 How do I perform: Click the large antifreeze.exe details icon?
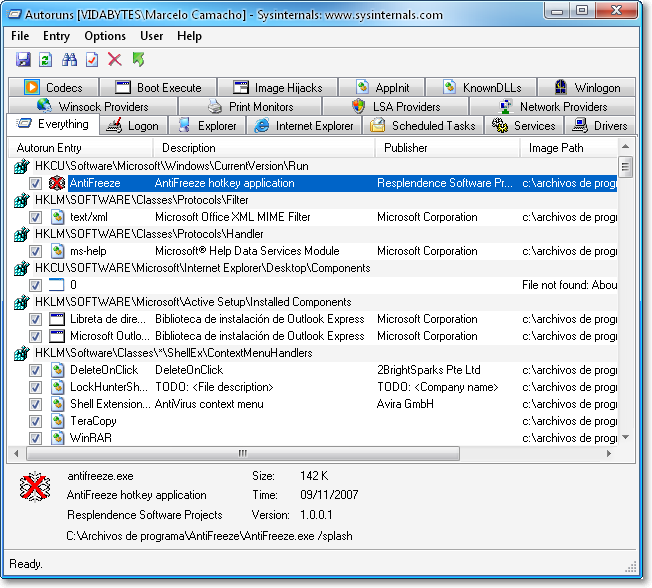click(35, 487)
